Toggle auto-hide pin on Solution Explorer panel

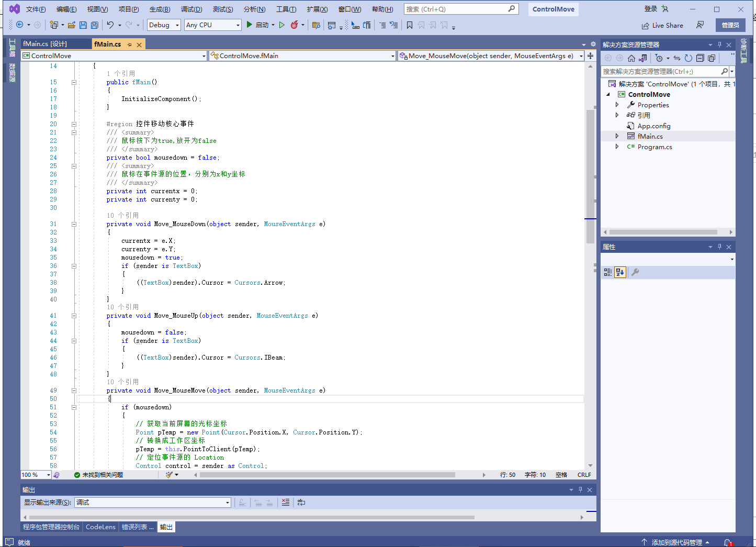coord(719,44)
